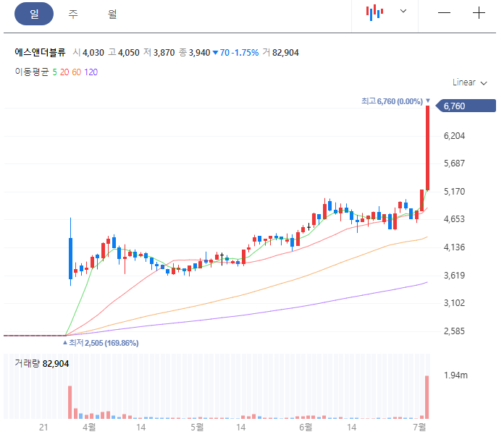Toggle the 20-day moving average
Viewport: 504px width, 442px height.
point(64,72)
